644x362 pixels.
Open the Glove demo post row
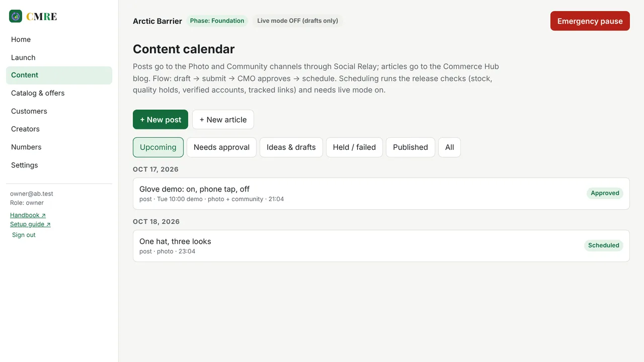tap(381, 194)
